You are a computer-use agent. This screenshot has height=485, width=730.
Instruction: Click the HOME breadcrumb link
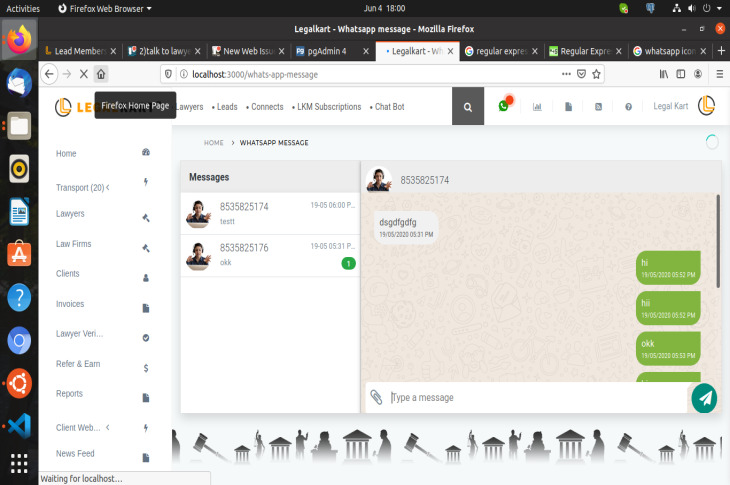[x=214, y=143]
